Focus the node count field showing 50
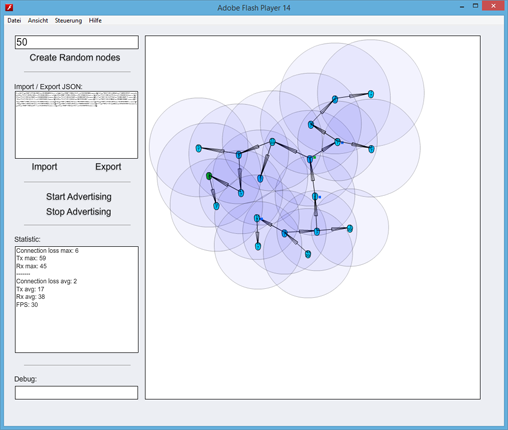This screenshot has height=430, width=508. point(77,42)
